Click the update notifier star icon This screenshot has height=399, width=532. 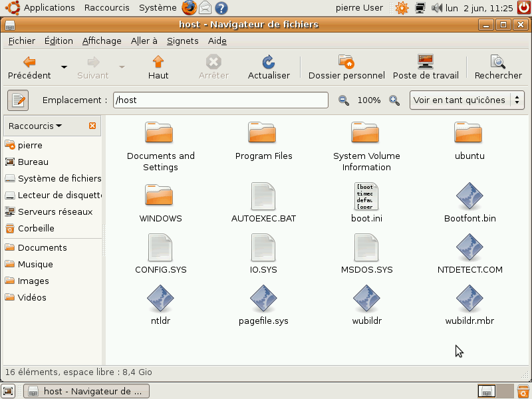tap(402, 8)
